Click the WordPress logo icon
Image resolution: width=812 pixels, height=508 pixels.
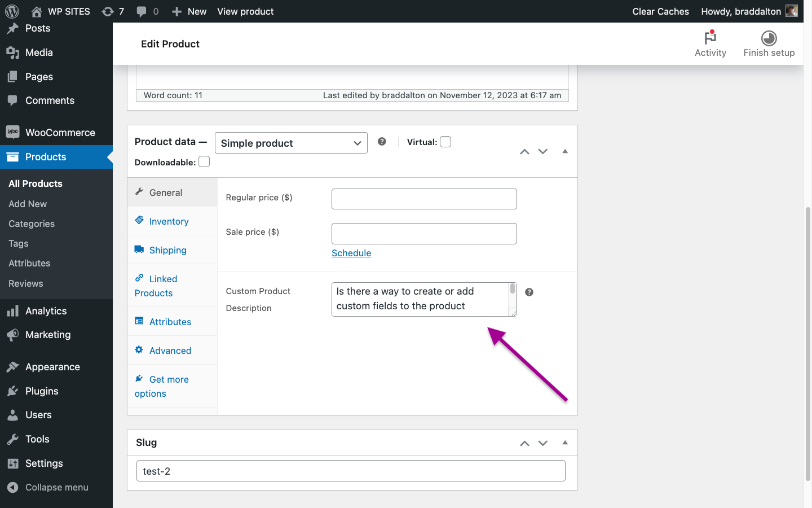pyautogui.click(x=12, y=11)
